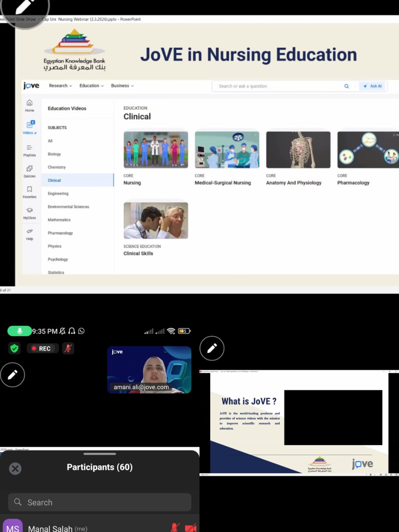Toggle the green microphone pill indicator
Screen dimensions: 399x532
(20, 331)
